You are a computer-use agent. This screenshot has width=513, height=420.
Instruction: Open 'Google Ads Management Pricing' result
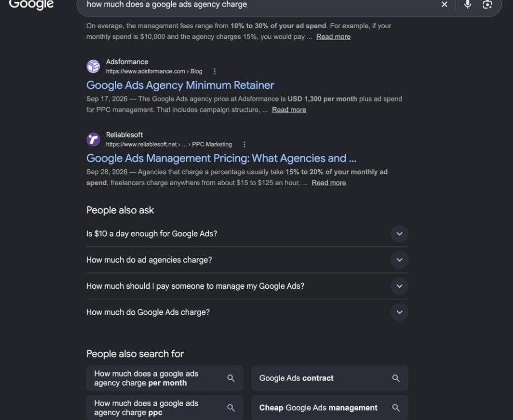[222, 158]
